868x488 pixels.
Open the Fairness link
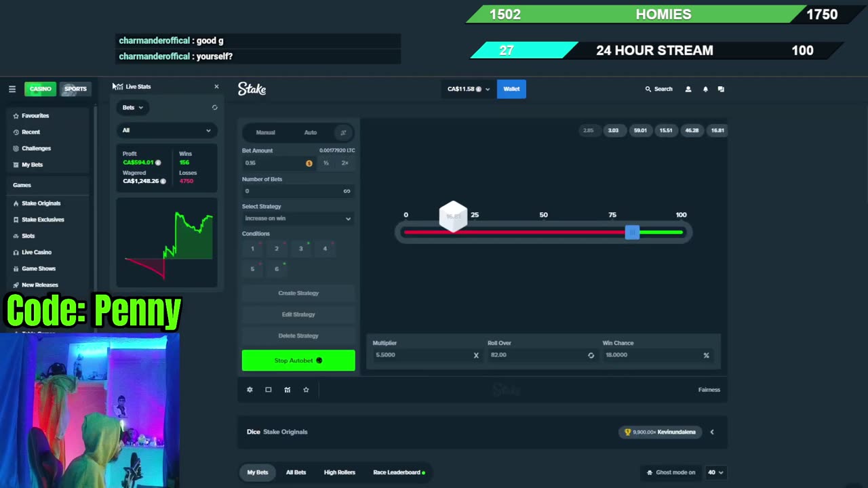pos(709,390)
